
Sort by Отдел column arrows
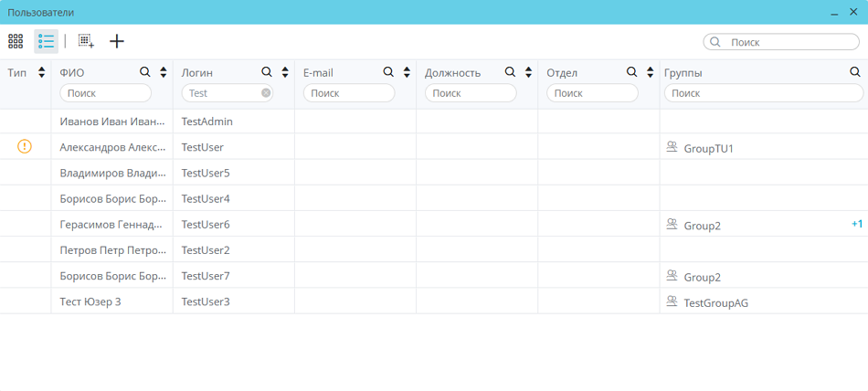click(651, 73)
